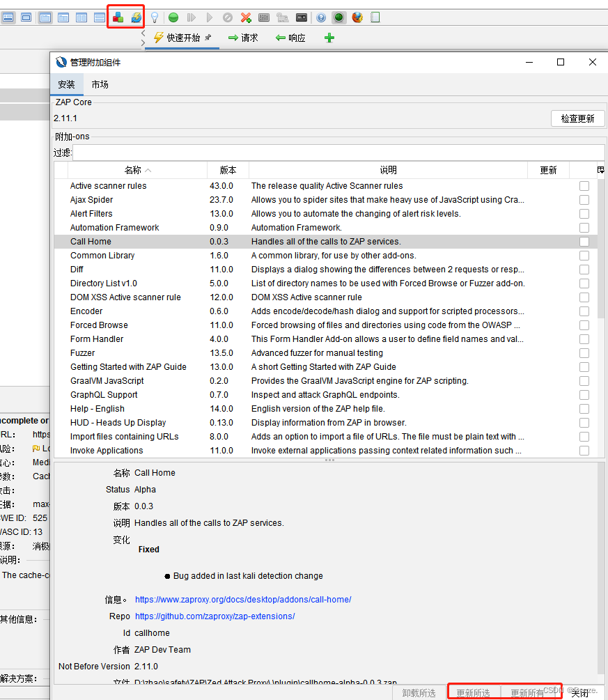Select the Directory List v1.0 row
This screenshot has height=700, width=608.
click(x=326, y=283)
